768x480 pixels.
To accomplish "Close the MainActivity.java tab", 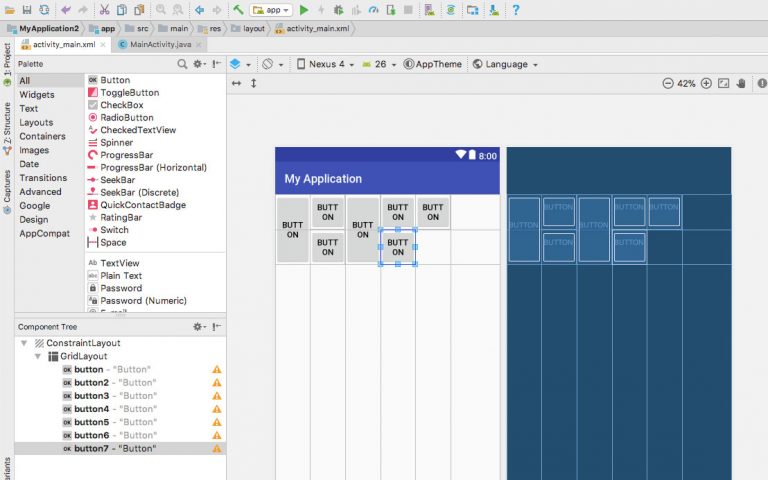I will click(198, 45).
